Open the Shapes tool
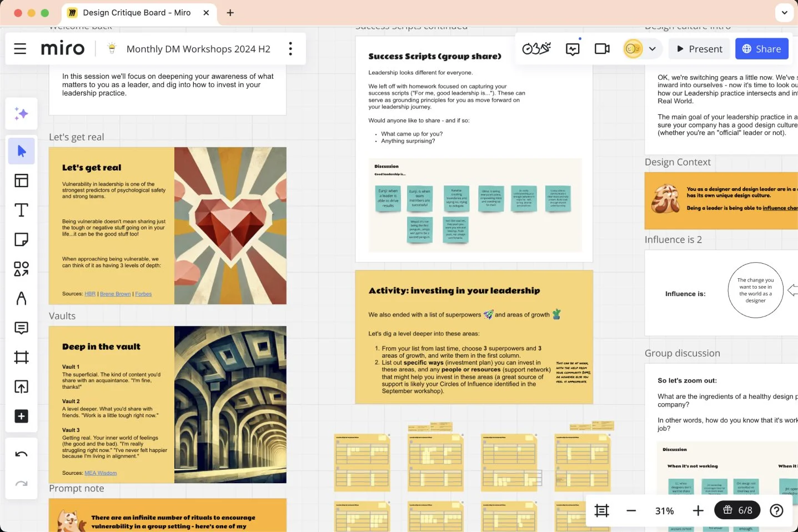 (22, 269)
